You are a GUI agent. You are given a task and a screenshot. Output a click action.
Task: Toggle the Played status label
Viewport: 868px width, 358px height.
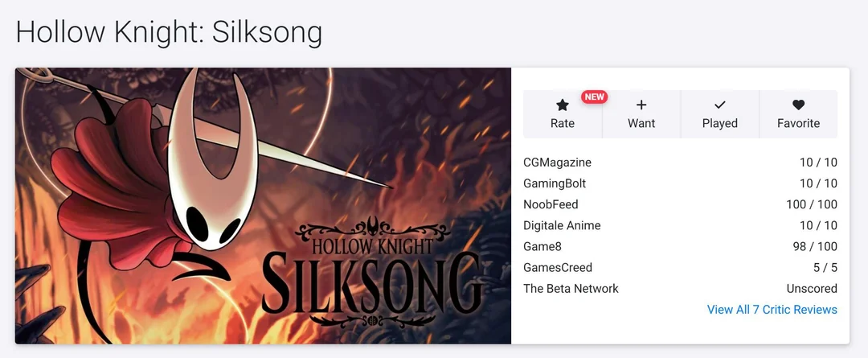[719, 124]
